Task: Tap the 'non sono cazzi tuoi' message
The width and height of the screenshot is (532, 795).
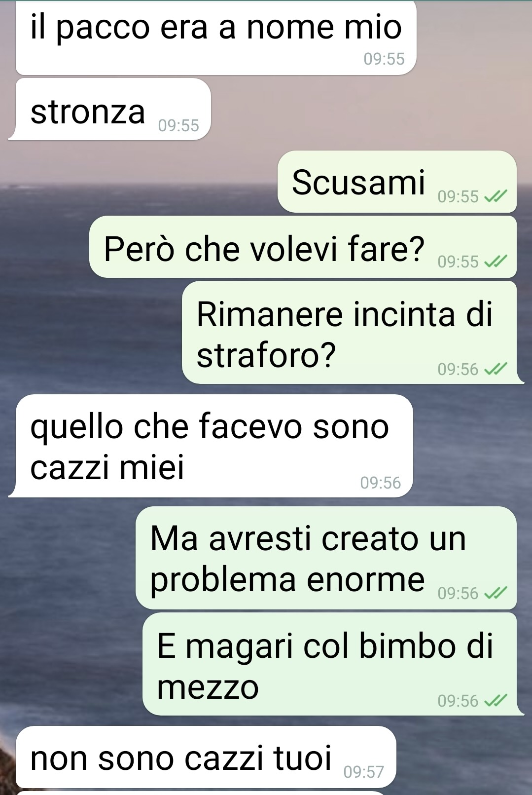Action: (206, 757)
